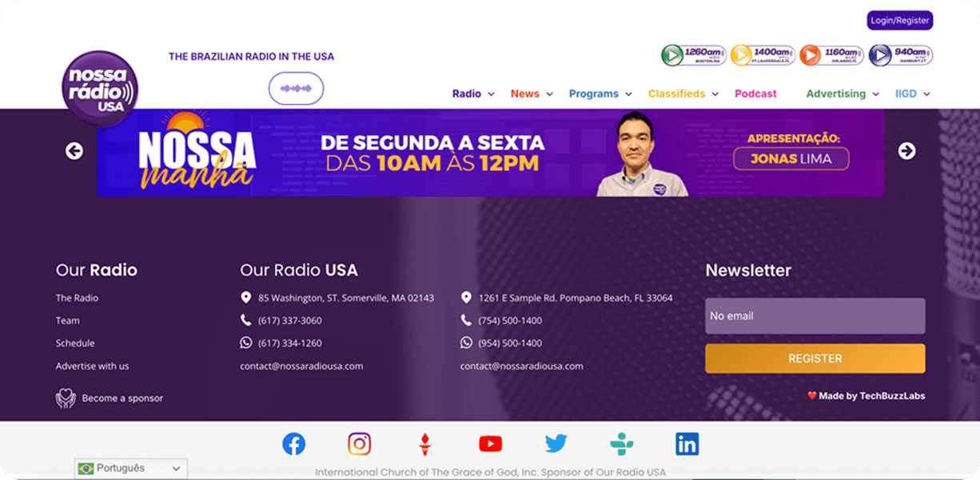
Task: Open The Radio footer link
Action: point(77,298)
